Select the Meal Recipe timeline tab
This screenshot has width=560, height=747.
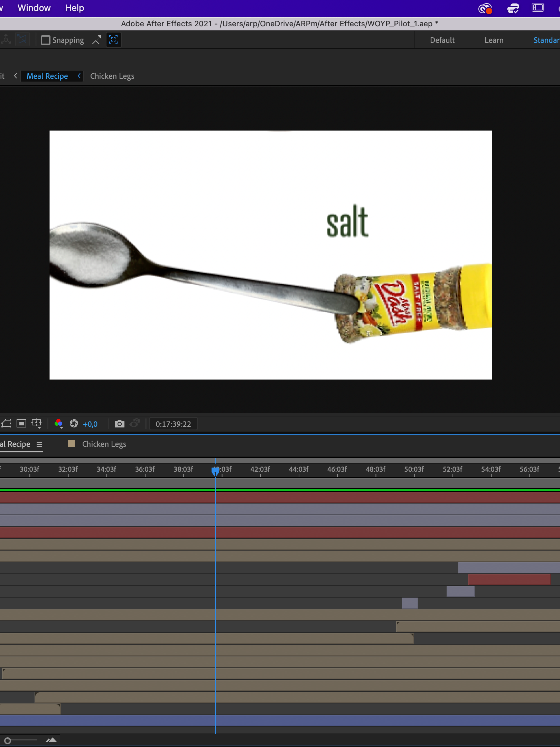pyautogui.click(x=15, y=444)
